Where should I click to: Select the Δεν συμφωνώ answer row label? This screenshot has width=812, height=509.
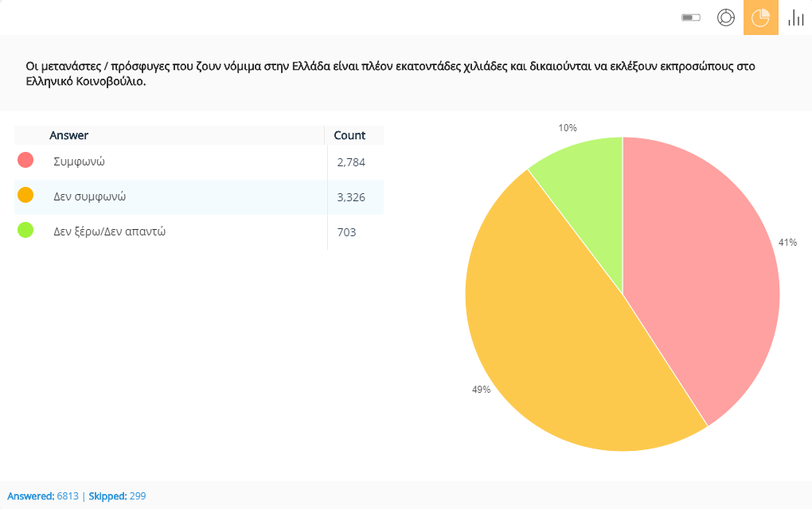click(x=90, y=196)
